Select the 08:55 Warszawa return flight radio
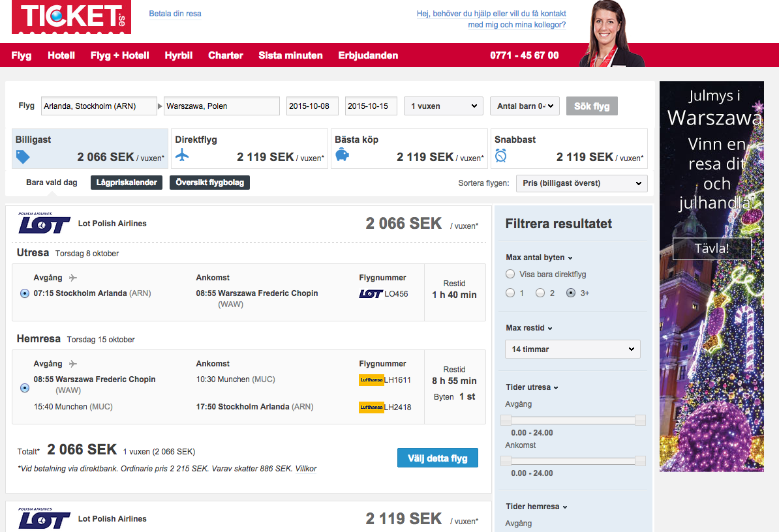 click(24, 388)
